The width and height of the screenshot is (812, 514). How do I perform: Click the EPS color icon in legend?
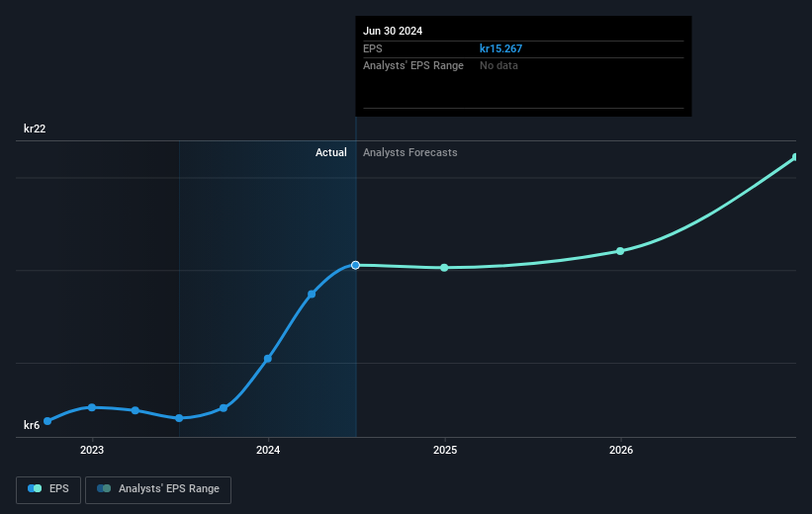click(35, 488)
